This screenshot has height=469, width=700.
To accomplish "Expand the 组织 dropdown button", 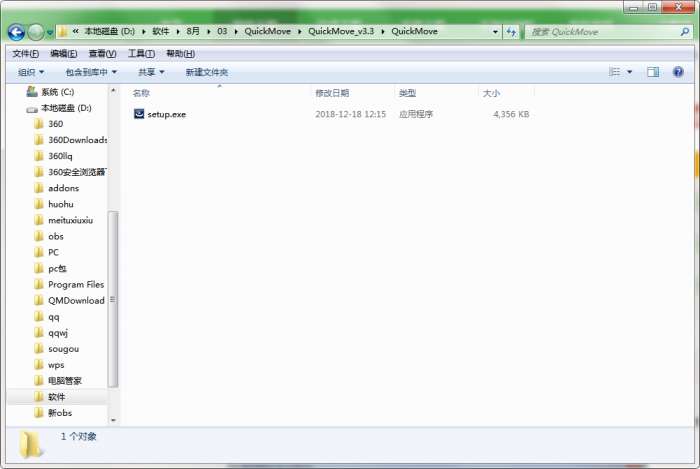I will point(31,72).
